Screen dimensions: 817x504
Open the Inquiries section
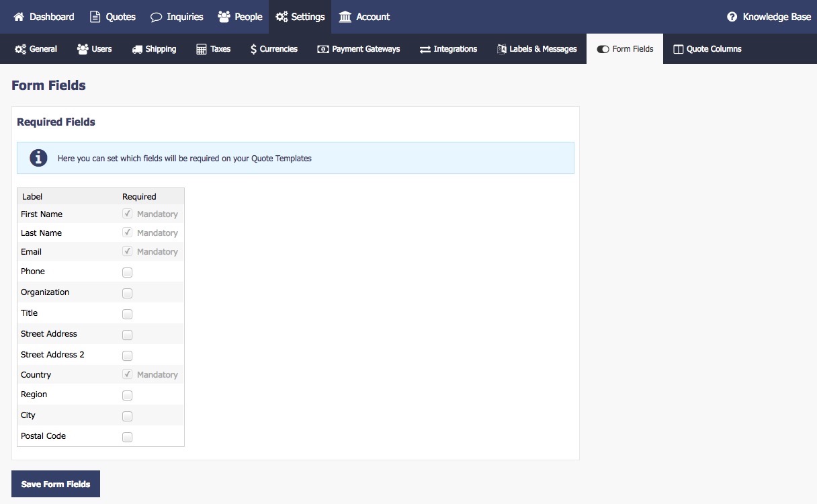[177, 17]
